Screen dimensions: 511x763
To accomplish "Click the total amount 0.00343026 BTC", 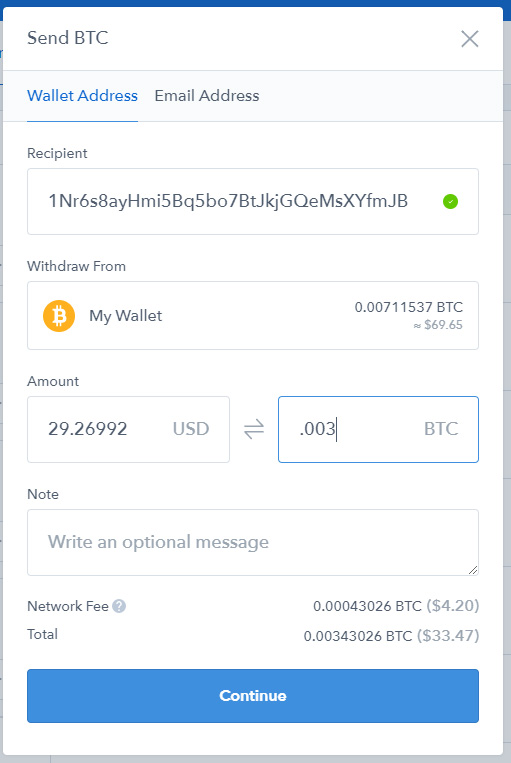I will (x=358, y=636).
